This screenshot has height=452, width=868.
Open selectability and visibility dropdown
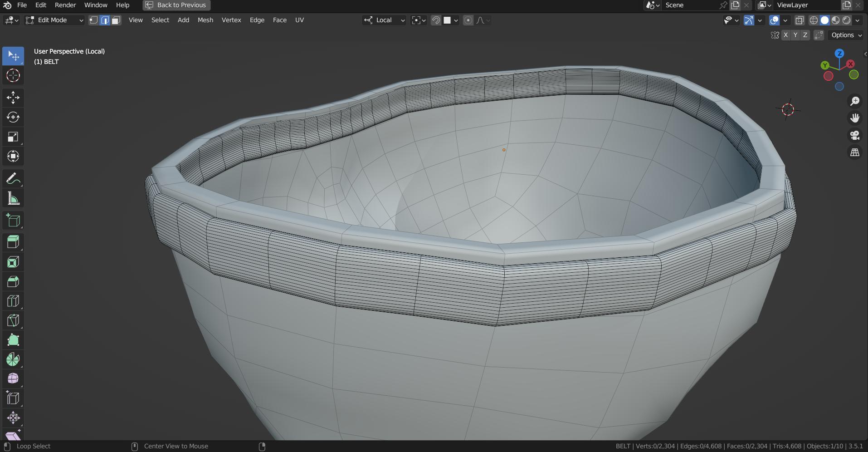tap(731, 20)
